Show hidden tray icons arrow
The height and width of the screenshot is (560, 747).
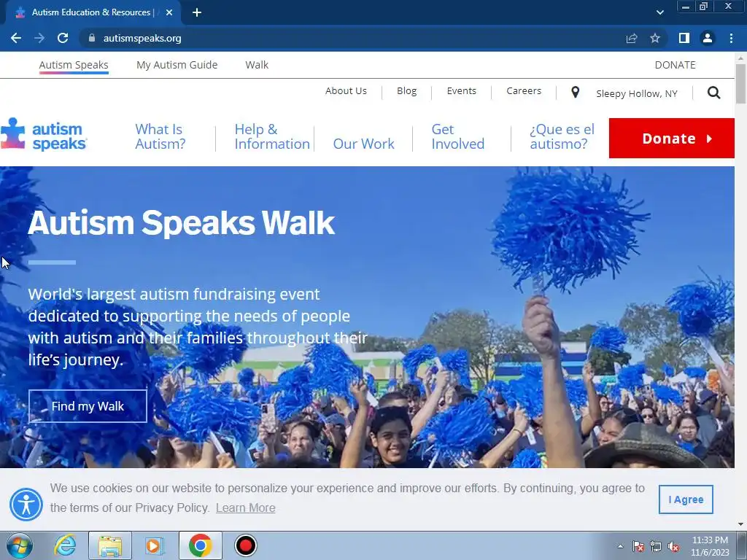click(620, 546)
